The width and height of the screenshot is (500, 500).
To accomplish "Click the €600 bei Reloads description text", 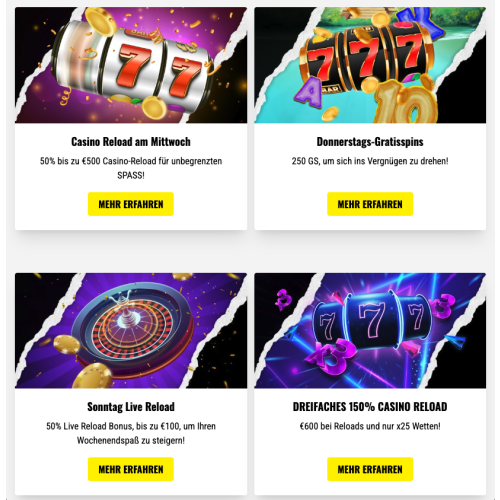I will pos(370,426).
